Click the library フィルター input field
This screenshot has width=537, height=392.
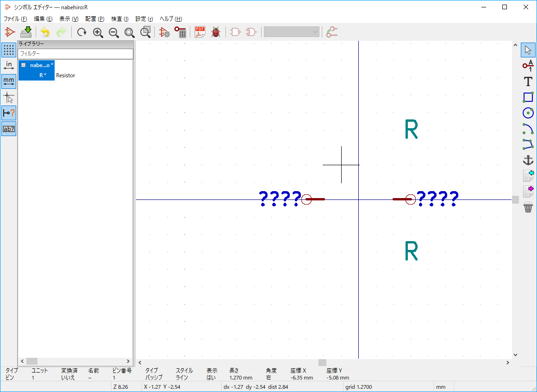75,54
